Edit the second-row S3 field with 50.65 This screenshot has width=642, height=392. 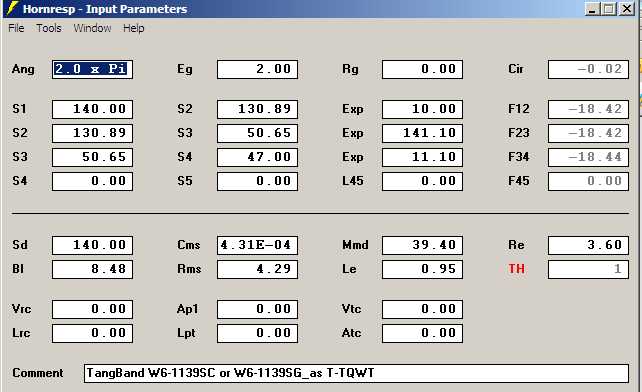tap(257, 133)
